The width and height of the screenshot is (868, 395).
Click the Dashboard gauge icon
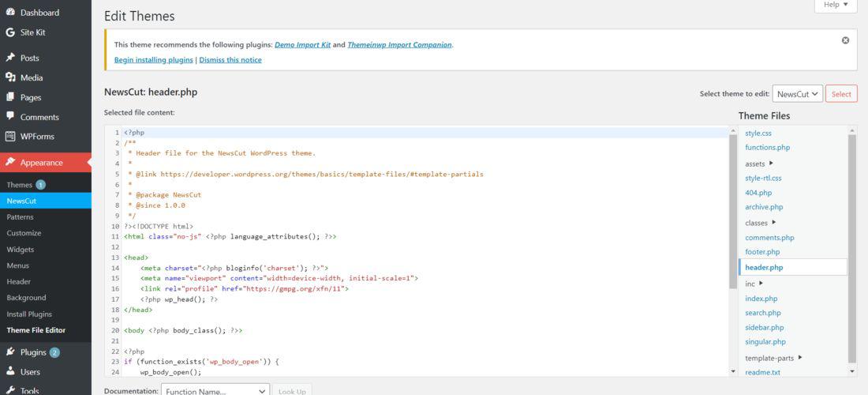10,12
